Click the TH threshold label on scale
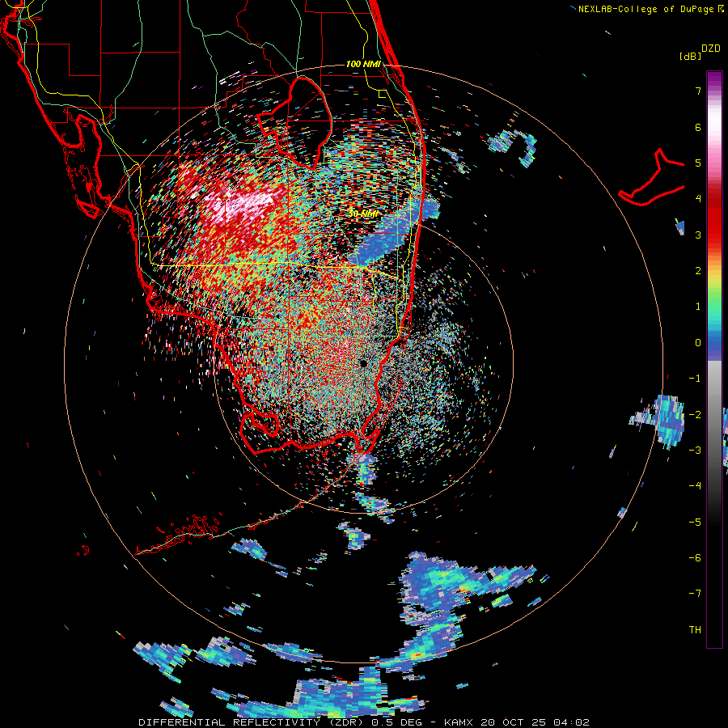Viewport: 728px width, 728px height. pos(695,629)
